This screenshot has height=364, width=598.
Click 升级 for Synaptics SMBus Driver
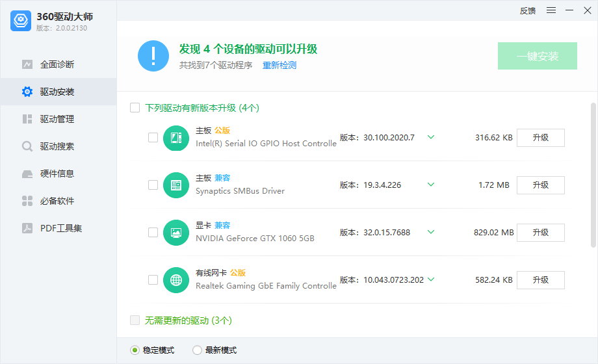[x=541, y=185]
